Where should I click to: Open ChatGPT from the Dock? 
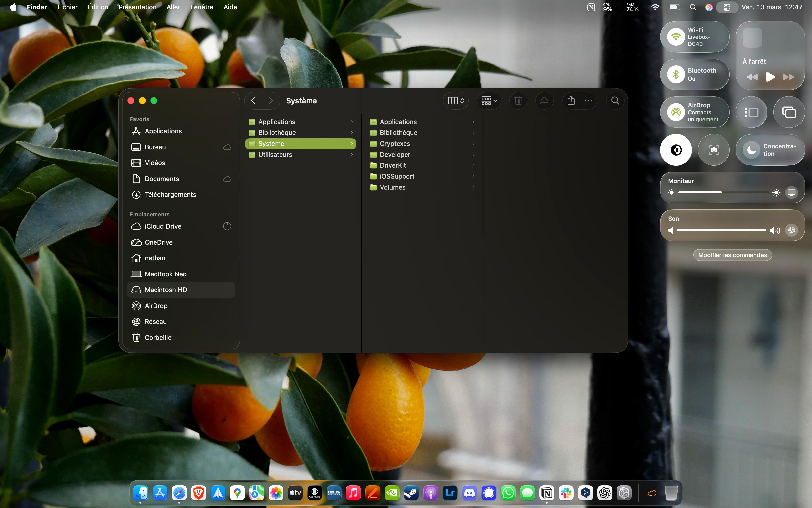[x=605, y=493]
